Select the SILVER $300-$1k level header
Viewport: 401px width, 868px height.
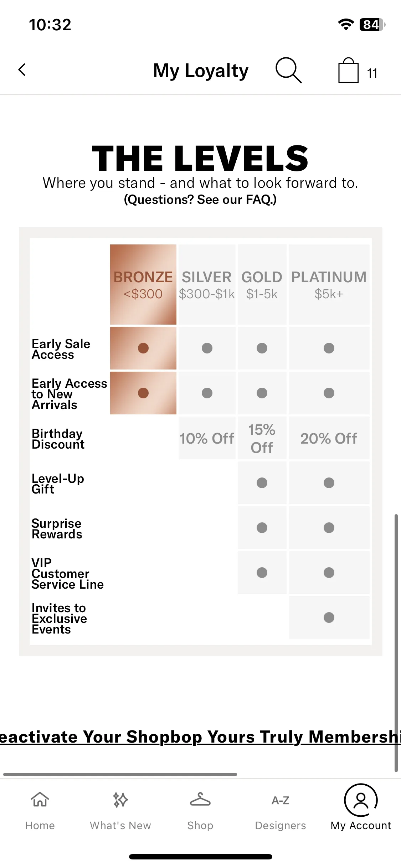(x=207, y=284)
